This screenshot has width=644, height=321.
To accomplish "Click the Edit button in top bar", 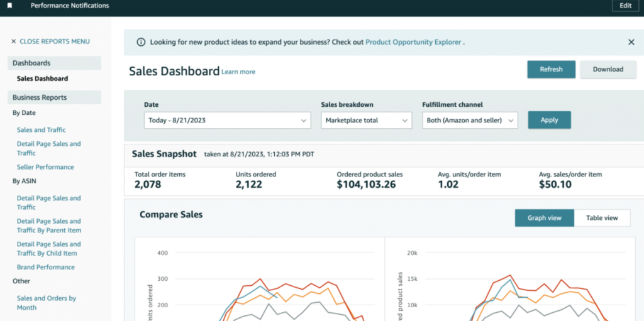I will (625, 6).
